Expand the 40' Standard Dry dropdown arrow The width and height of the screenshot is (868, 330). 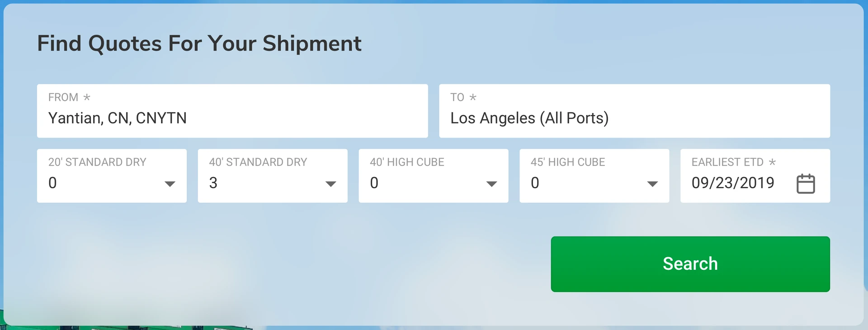coord(330,184)
